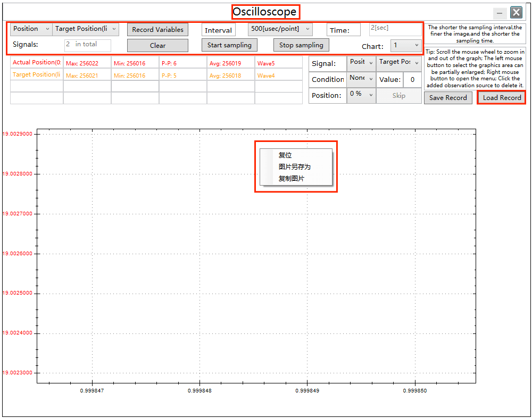The width and height of the screenshot is (532, 418).
Task: Open the trigger Condition dropdown
Action: 361,79
